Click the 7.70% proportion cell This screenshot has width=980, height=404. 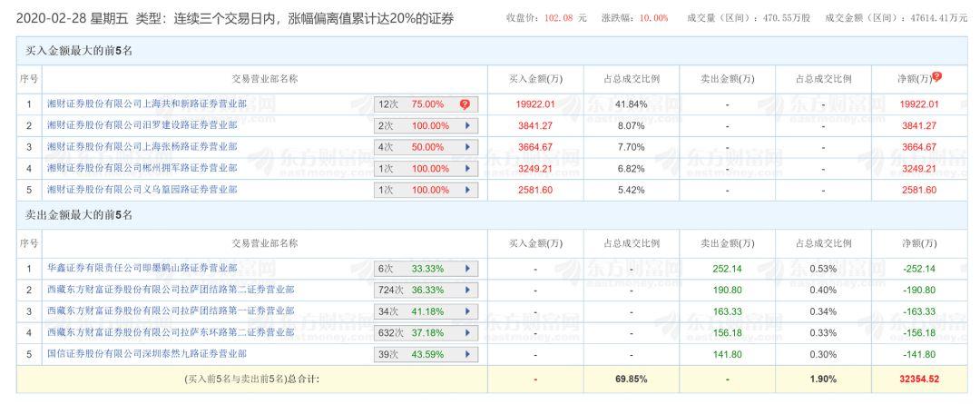point(632,148)
